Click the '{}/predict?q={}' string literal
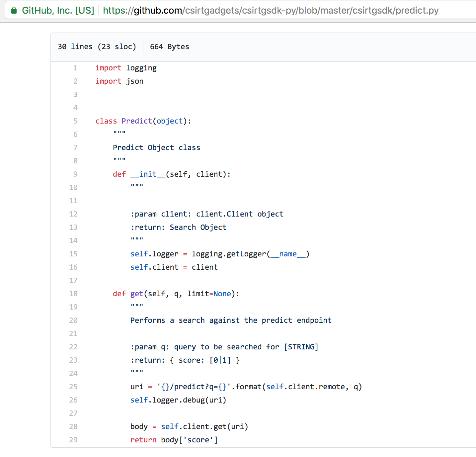 194,387
